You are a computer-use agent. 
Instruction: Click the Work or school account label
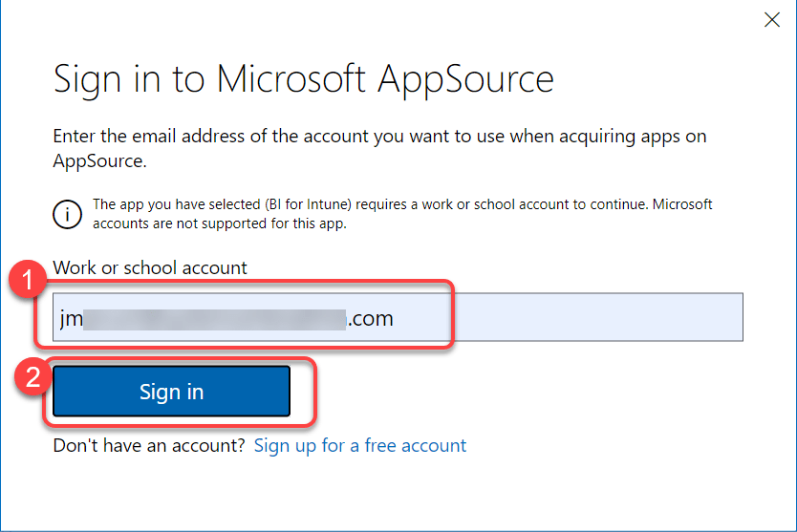click(150, 268)
